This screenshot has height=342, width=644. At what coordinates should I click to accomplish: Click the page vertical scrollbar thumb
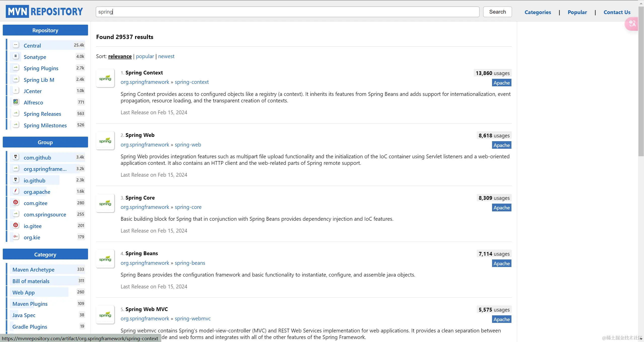641,81
